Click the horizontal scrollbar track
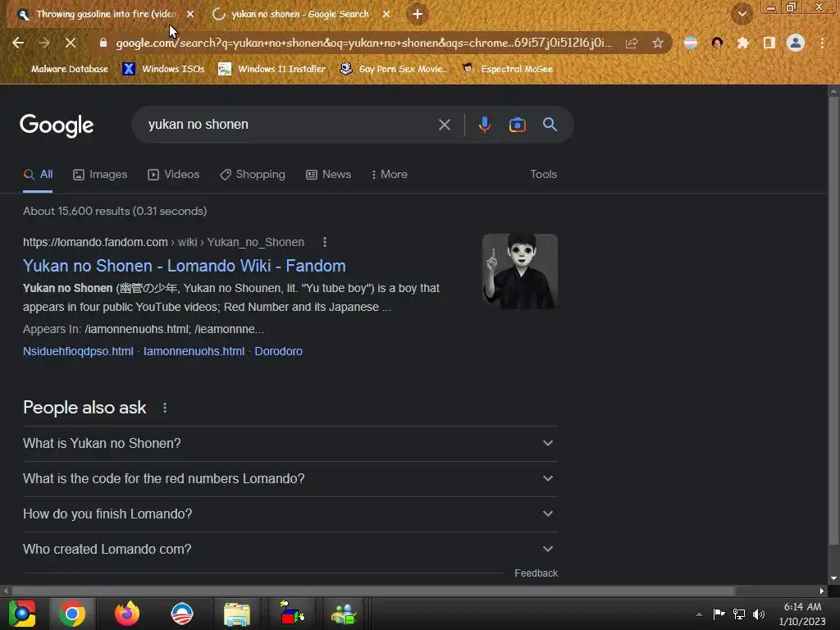The width and height of the screenshot is (840, 630). pos(777,591)
